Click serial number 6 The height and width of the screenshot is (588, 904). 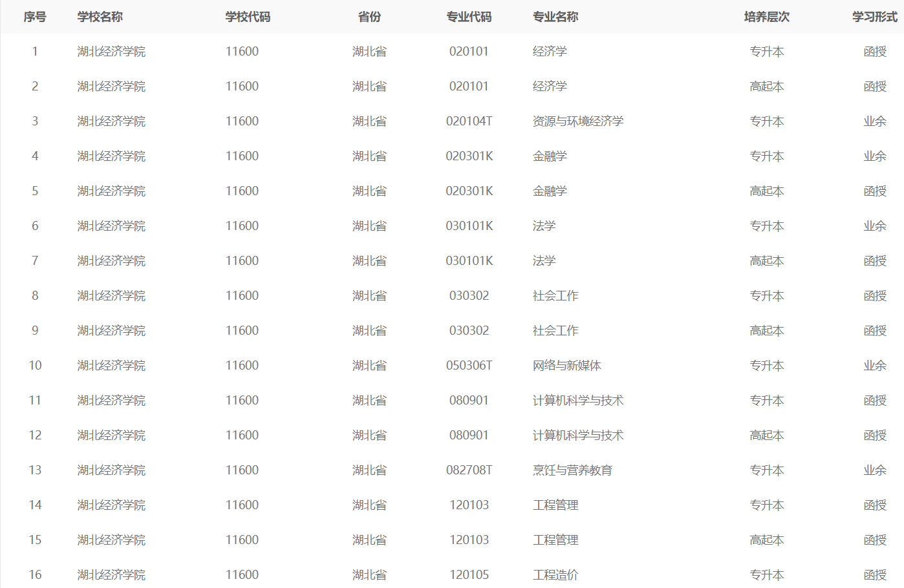[35, 226]
